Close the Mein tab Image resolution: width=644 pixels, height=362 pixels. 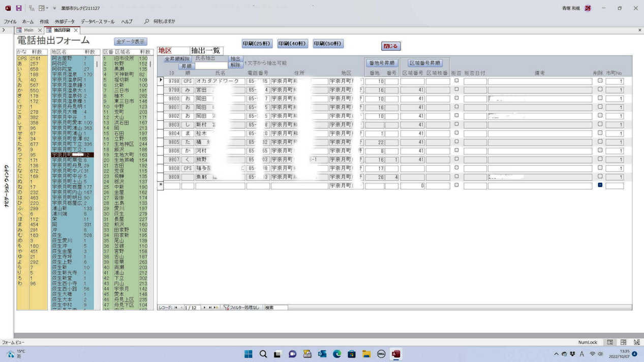pos(40,30)
